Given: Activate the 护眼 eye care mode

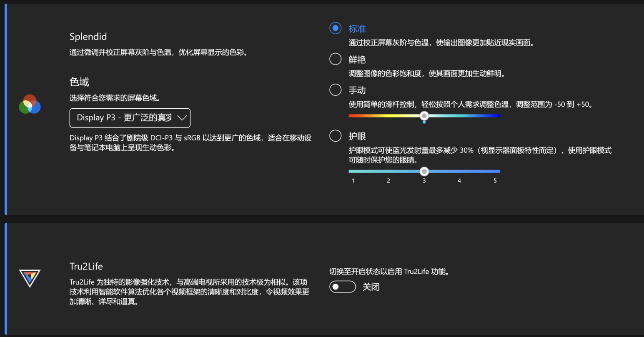Looking at the screenshot, I should coord(335,135).
